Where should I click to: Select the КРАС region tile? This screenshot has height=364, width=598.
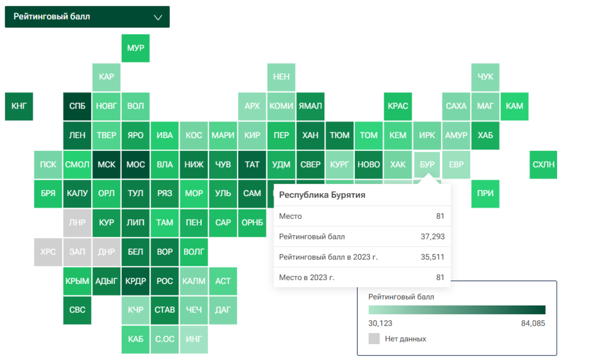(398, 106)
